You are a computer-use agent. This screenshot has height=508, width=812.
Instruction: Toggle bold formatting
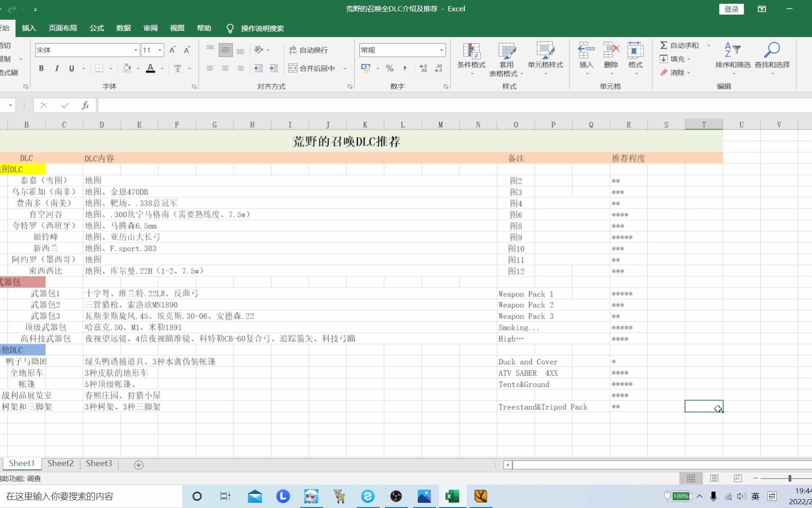[41, 68]
